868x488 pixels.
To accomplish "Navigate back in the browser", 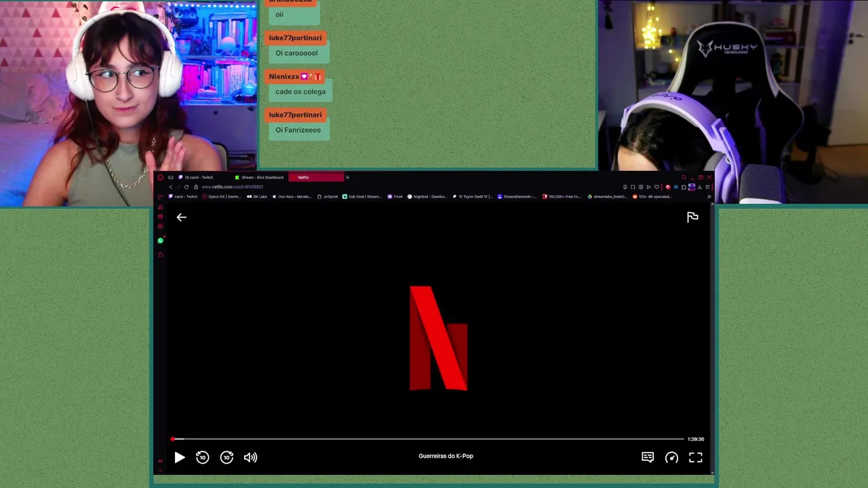I will 171,187.
